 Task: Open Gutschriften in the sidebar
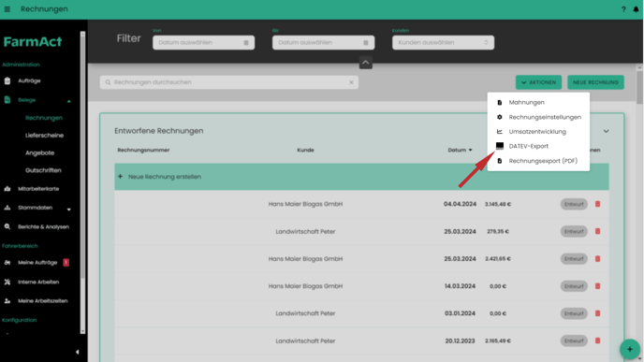pyautogui.click(x=43, y=170)
